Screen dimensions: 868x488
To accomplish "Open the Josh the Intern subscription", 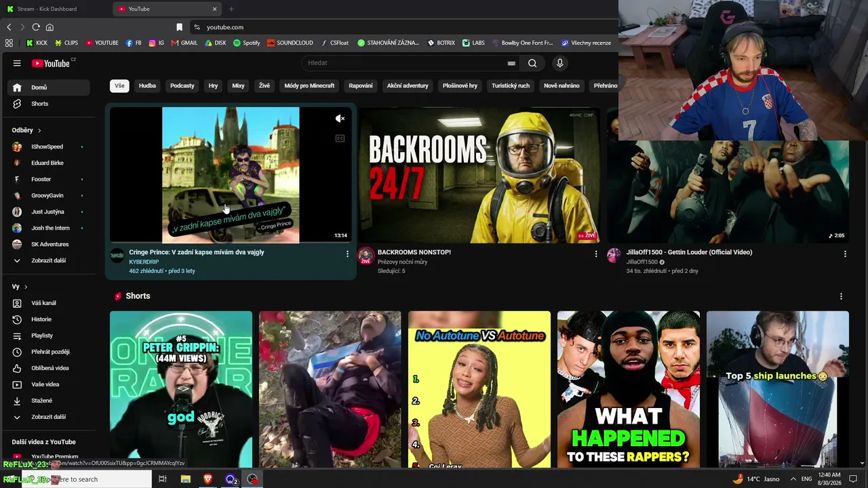I will (49, 228).
